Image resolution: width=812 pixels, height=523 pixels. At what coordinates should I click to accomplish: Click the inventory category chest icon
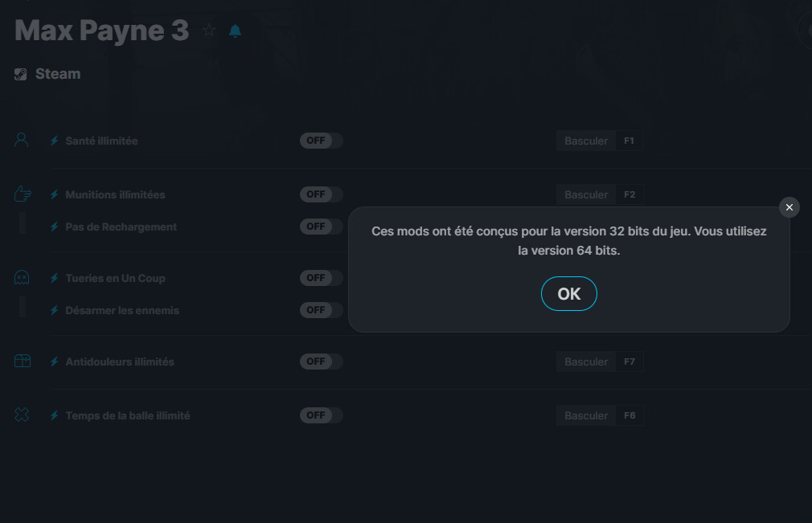(23, 361)
